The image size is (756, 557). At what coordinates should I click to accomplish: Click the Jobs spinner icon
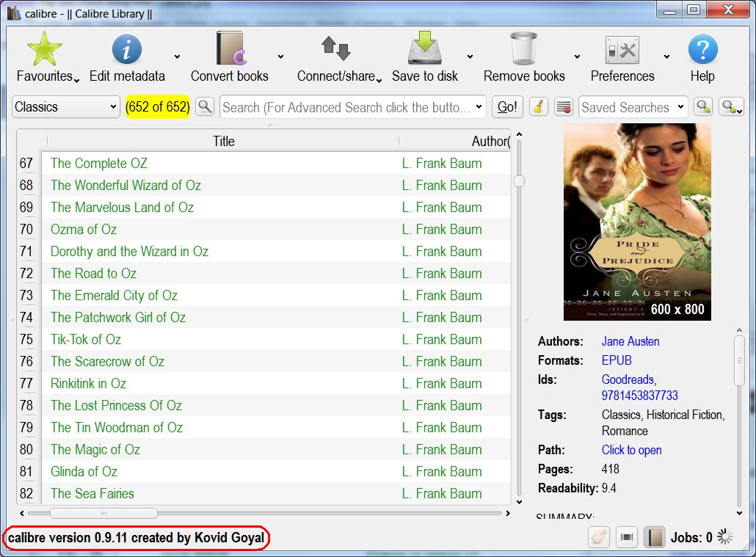tap(724, 536)
